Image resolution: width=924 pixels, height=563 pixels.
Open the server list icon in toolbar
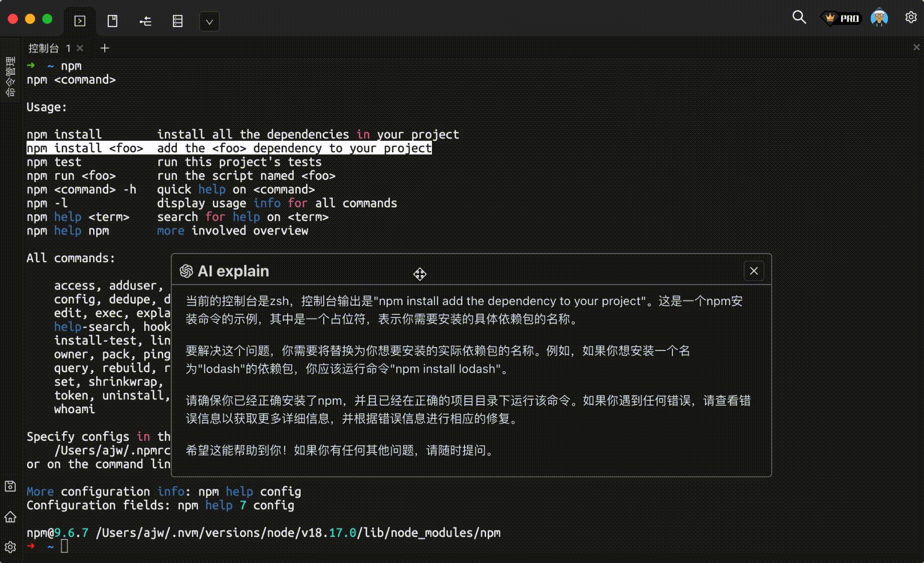point(177,21)
